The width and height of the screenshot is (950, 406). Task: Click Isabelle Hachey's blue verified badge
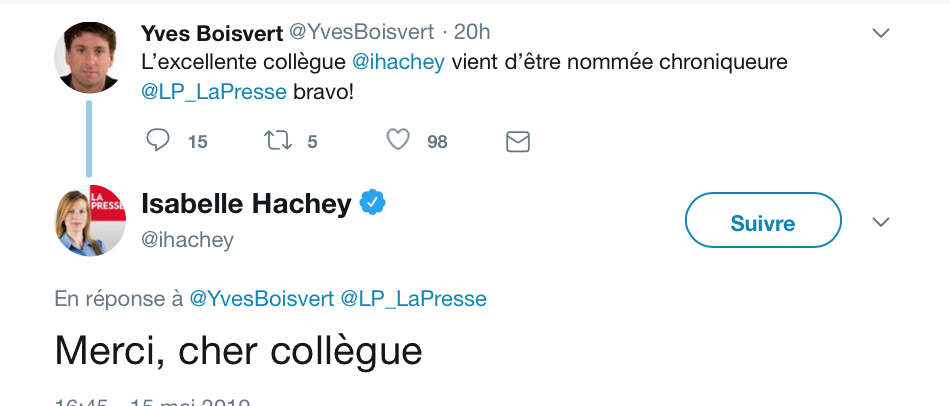373,203
